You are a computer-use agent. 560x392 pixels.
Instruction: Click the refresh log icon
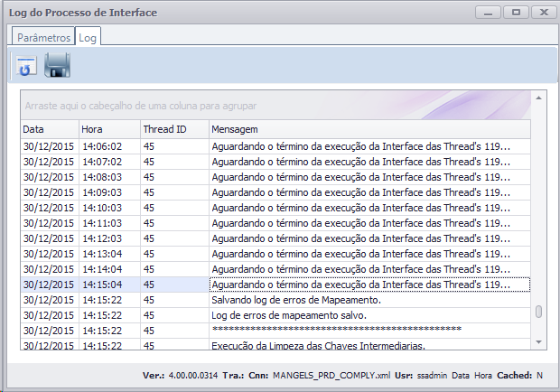point(26,66)
